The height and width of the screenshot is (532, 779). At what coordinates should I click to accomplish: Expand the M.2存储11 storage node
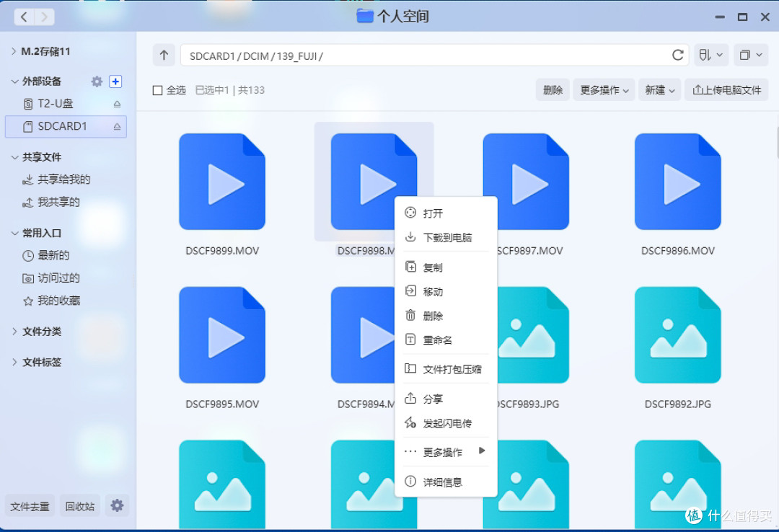tap(14, 51)
